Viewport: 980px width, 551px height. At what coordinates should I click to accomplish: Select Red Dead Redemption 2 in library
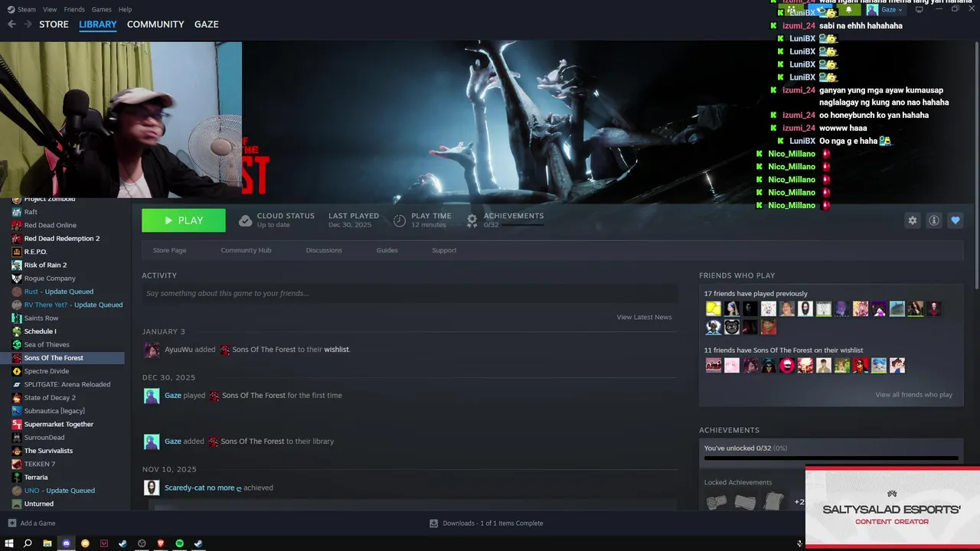(62, 239)
